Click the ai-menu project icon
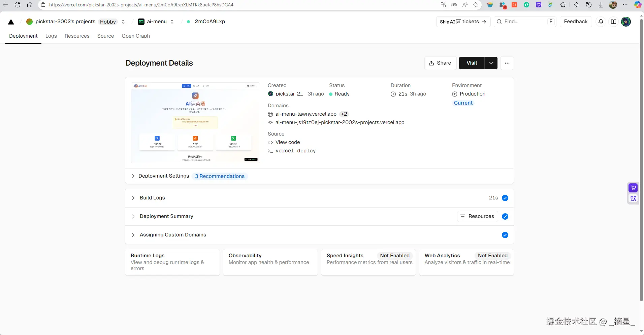 click(x=141, y=22)
